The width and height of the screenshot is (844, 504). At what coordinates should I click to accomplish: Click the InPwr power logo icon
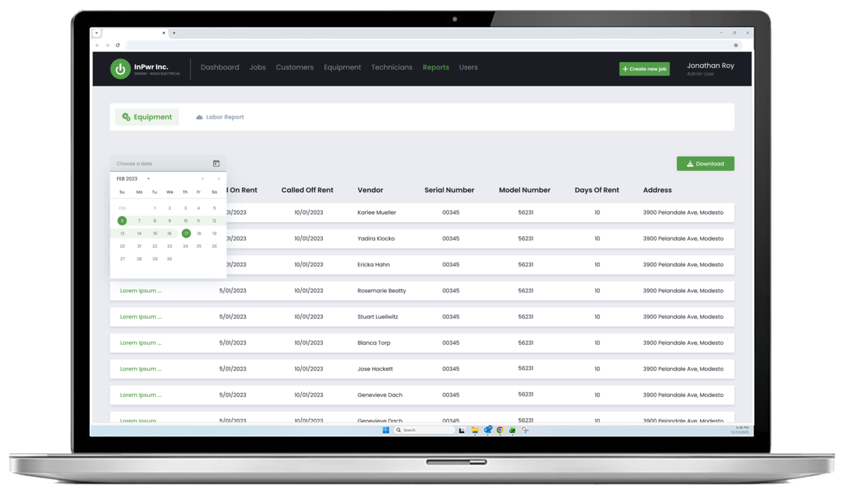click(121, 69)
